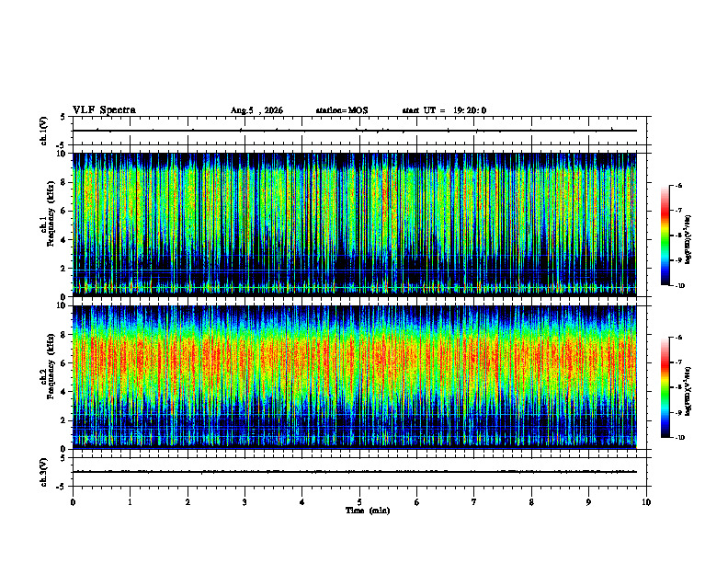Select the ch.1 "Frequency (kHz)" axis label

click(x=51, y=214)
